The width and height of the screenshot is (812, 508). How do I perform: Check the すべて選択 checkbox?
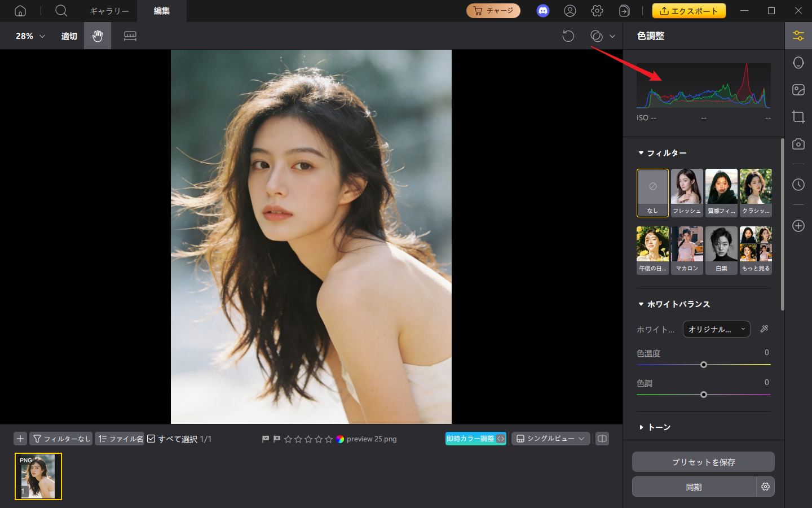(x=151, y=439)
